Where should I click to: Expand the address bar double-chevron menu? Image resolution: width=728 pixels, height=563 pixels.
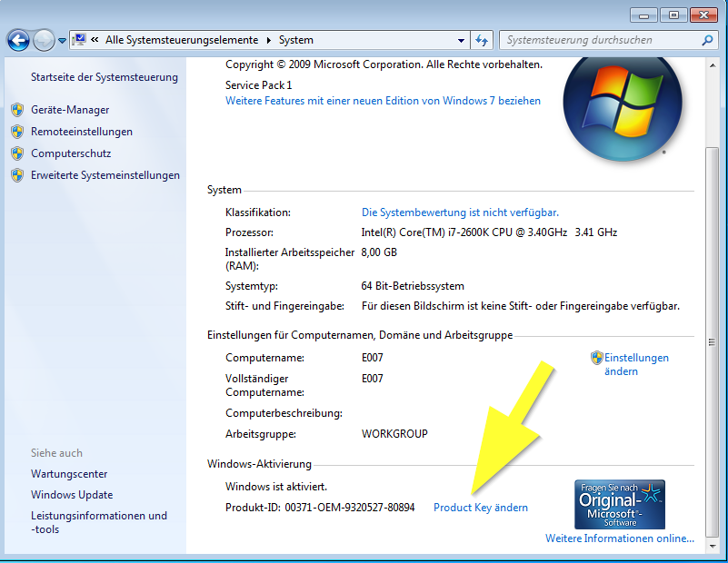[x=95, y=40]
